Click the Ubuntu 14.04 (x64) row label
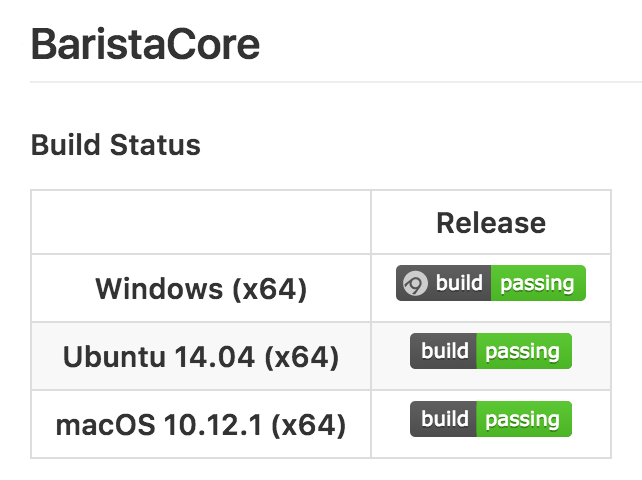Viewport: 642px width, 480px height. pos(201,357)
